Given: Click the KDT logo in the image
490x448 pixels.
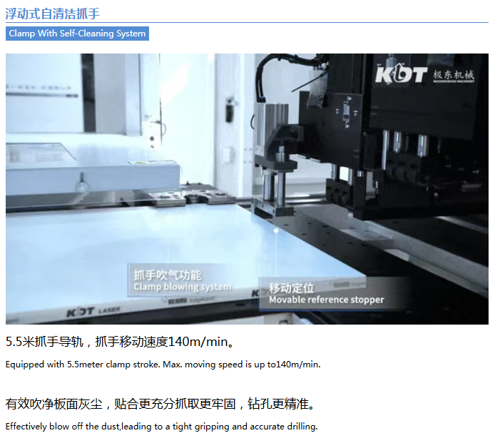Looking at the screenshot, I should (x=400, y=74).
